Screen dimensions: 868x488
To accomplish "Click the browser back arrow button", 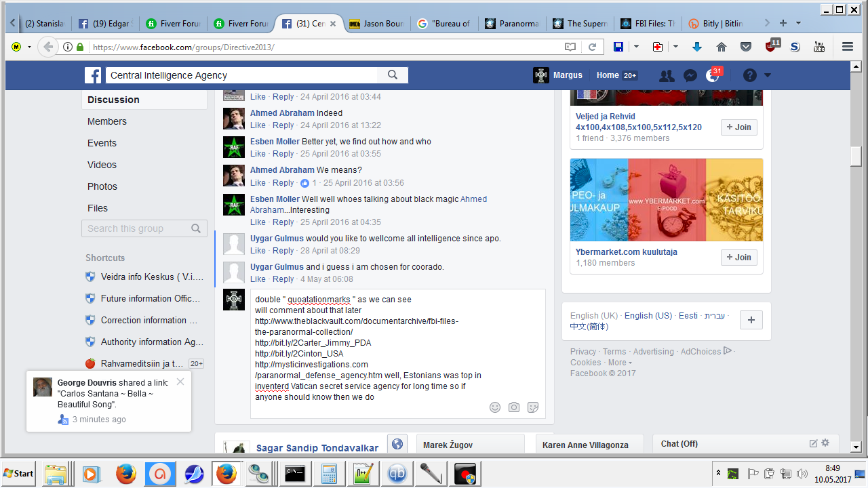I will pos(47,47).
